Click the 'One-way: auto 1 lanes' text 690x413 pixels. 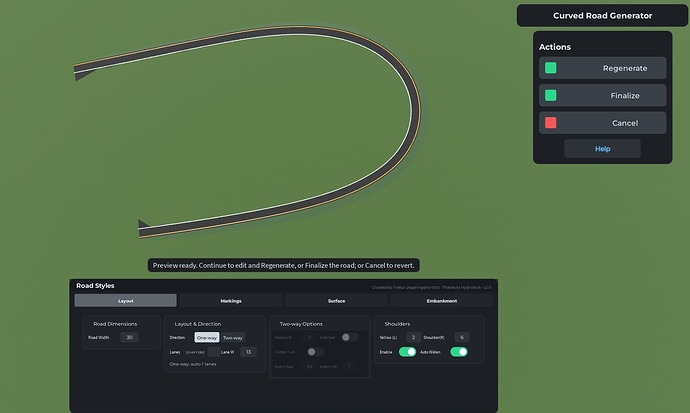click(x=193, y=364)
